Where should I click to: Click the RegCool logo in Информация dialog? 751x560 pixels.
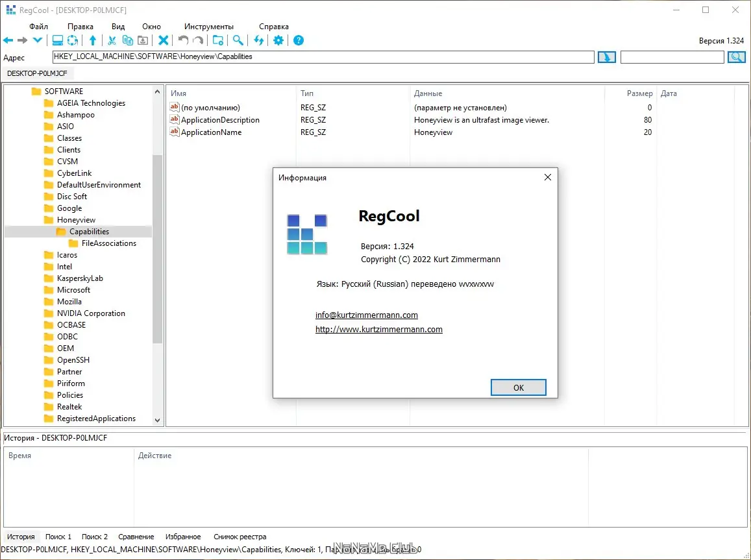click(x=307, y=234)
